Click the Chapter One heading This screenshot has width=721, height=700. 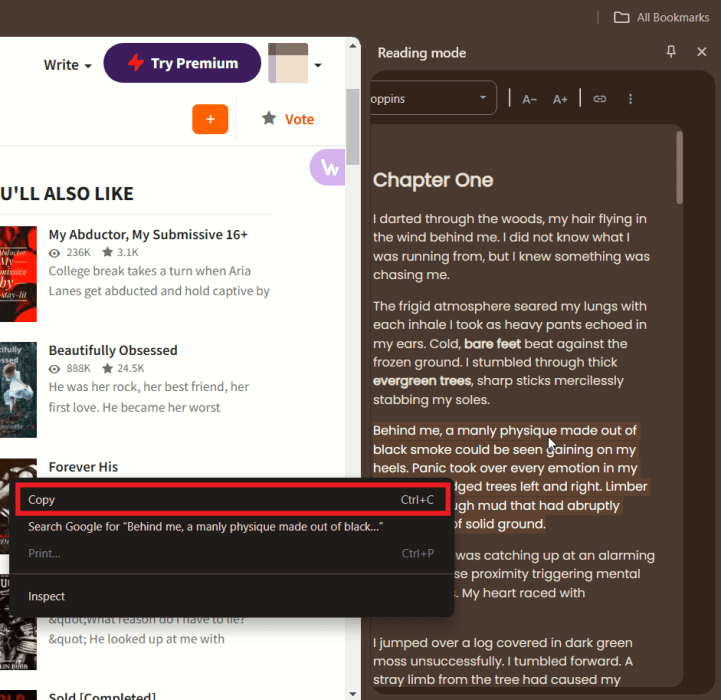(433, 180)
